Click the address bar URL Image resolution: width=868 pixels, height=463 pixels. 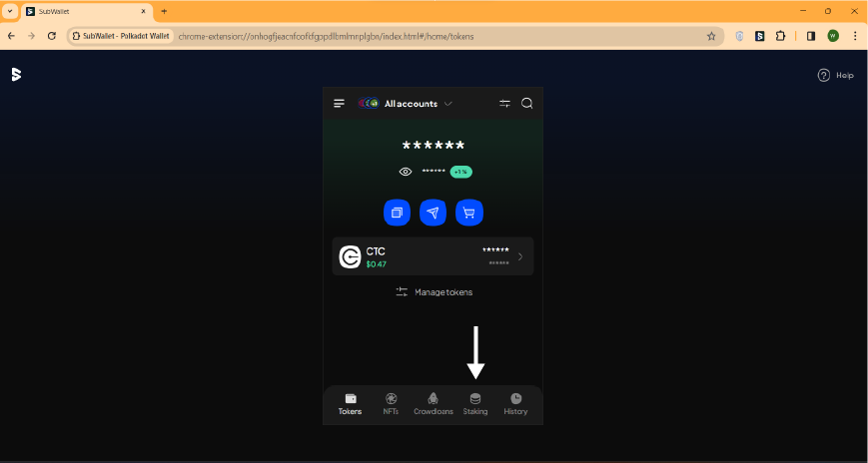tap(326, 37)
